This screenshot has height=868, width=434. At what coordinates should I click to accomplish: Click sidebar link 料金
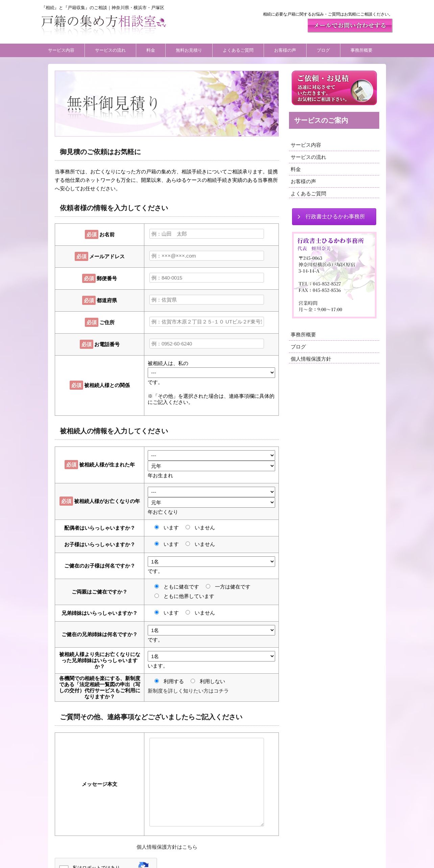296,169
